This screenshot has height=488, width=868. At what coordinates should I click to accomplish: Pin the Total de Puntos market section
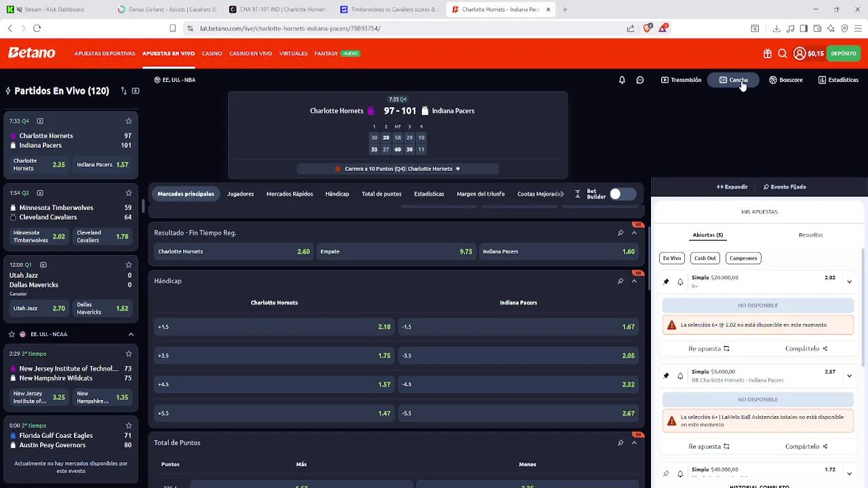coord(620,443)
